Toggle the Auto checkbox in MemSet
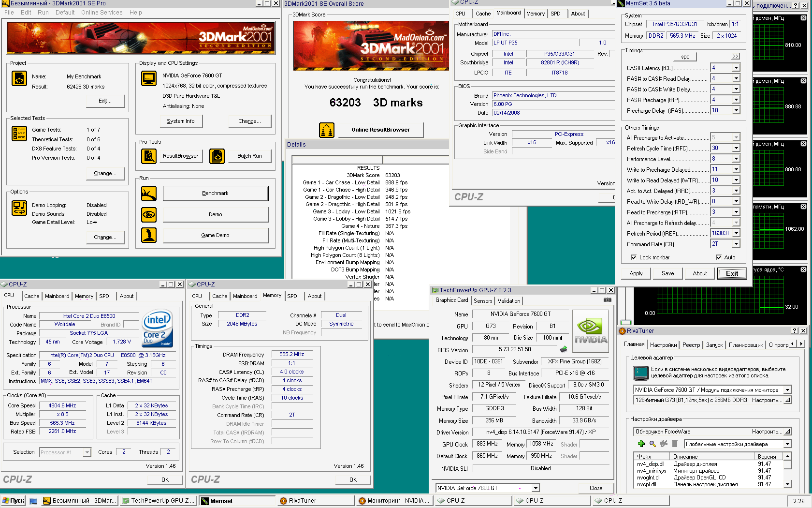812x508 pixels. (718, 257)
